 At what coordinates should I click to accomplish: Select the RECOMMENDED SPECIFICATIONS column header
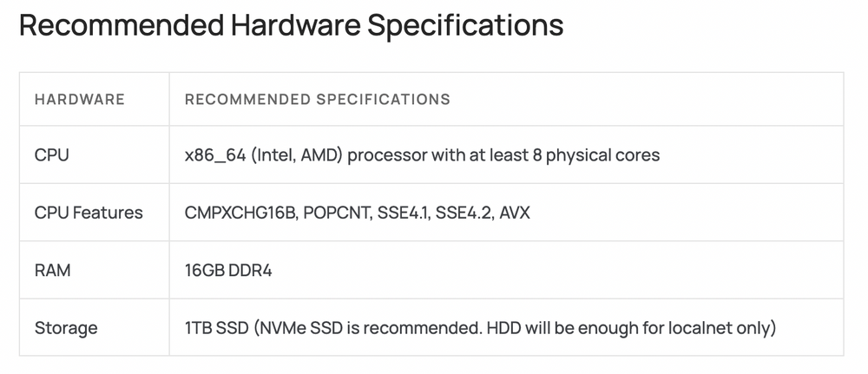(317, 100)
